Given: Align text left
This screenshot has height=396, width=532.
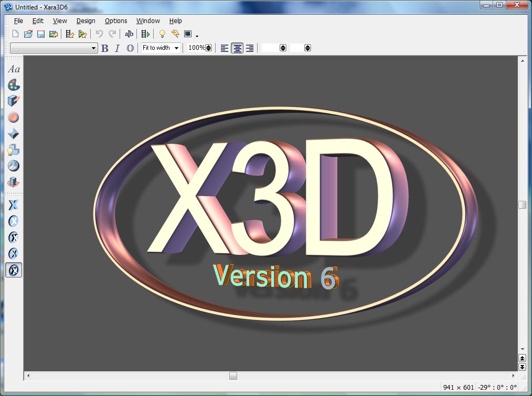Looking at the screenshot, I should pyautogui.click(x=224, y=48).
